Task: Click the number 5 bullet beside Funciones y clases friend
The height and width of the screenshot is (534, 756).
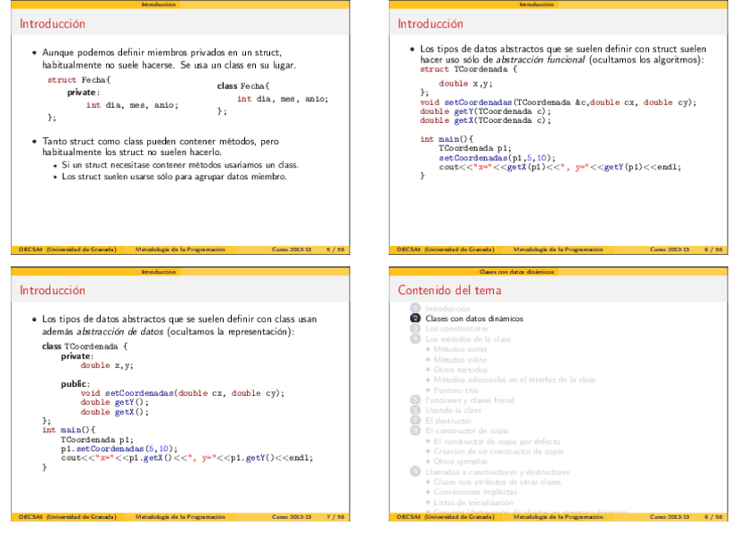Action: click(415, 400)
